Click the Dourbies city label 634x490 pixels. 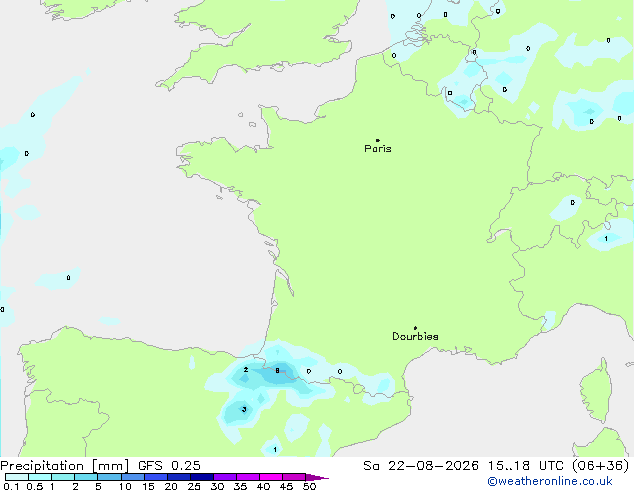[x=415, y=336]
